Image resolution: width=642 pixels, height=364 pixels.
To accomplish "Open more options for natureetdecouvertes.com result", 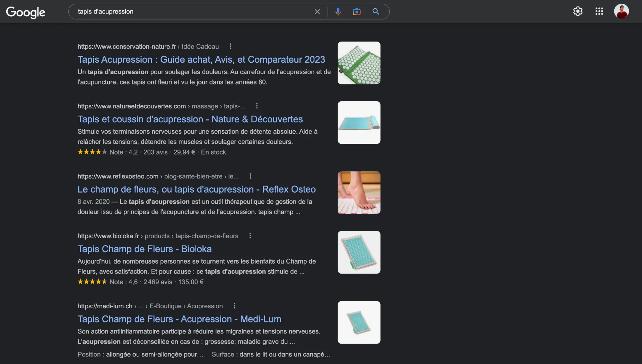I will (x=257, y=106).
